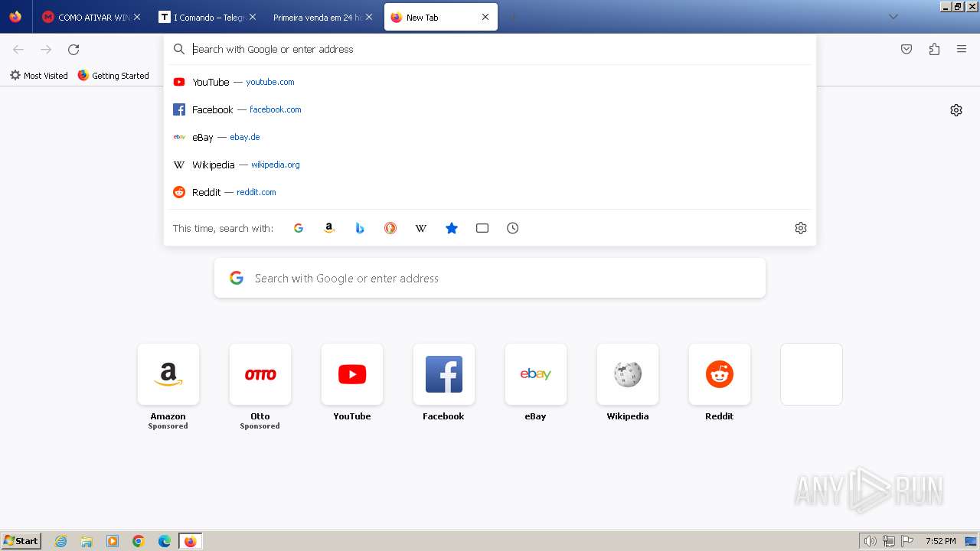The width and height of the screenshot is (980, 551).
Task: Select Wikipedia suggestion wikipedia.org
Action: pos(490,165)
